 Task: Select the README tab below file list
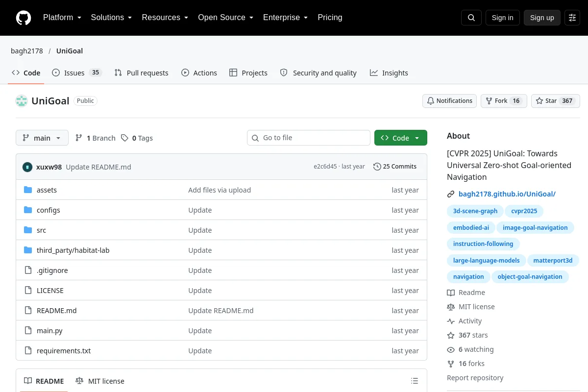coord(44,381)
